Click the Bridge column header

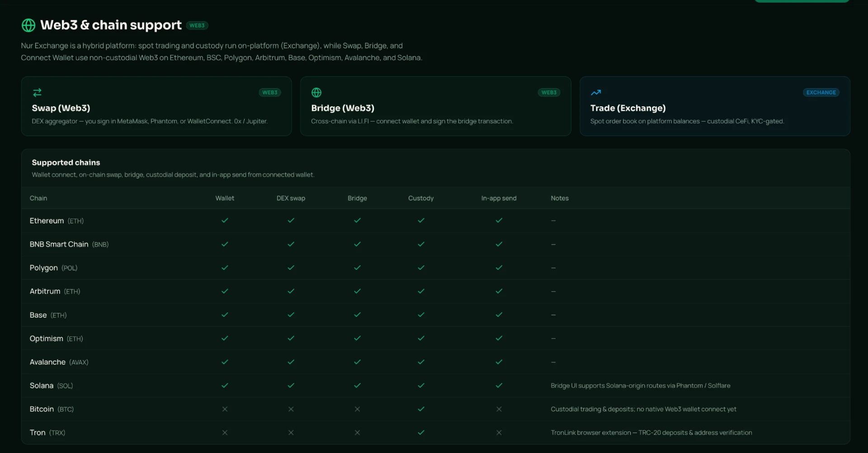click(357, 198)
